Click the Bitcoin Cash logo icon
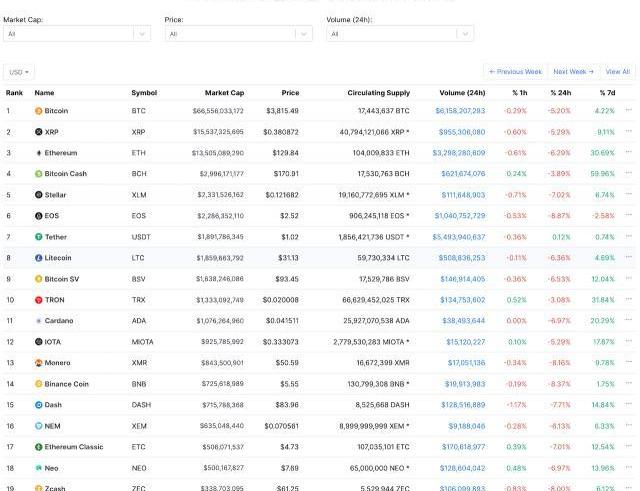The height and width of the screenshot is (491, 640). pos(38,174)
